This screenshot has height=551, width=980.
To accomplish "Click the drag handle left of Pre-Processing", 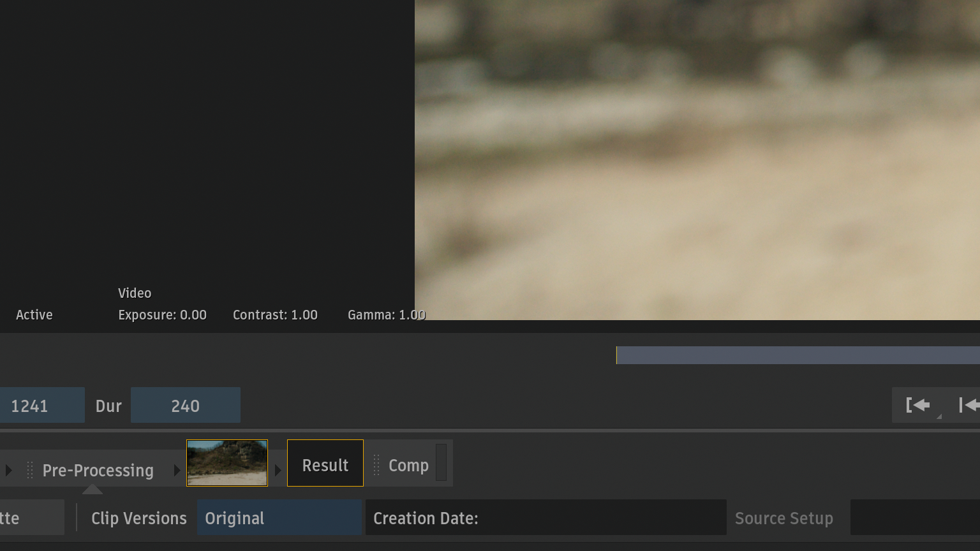I will [30, 471].
